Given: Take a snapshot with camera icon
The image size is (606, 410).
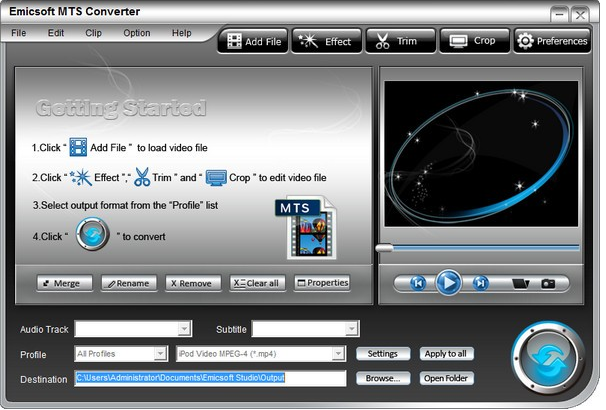Looking at the screenshot, I should 548,284.
